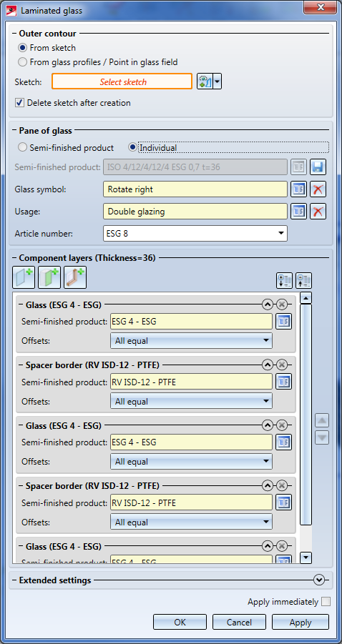Move second Glass layer up chevron icon
The height and width of the screenshot is (644, 342).
[268, 425]
